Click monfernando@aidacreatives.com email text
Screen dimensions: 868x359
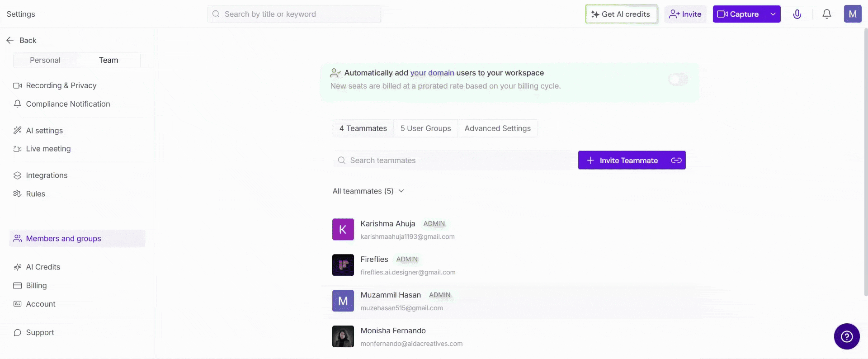click(x=411, y=344)
